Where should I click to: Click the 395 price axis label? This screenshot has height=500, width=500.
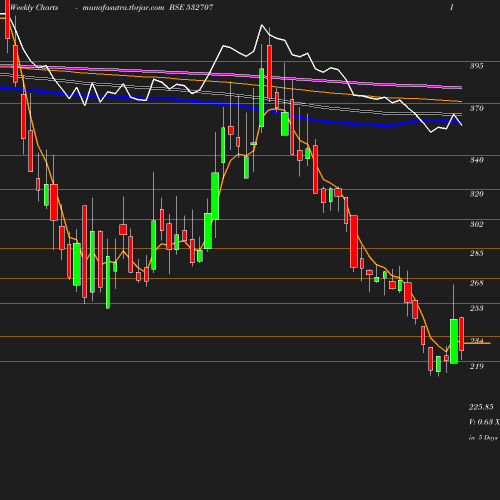tap(477, 66)
